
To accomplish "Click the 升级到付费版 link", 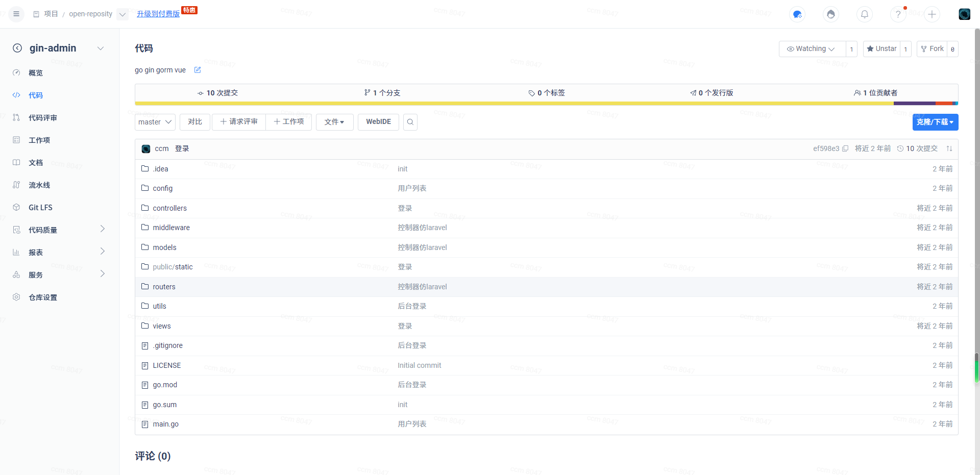I will click(158, 14).
